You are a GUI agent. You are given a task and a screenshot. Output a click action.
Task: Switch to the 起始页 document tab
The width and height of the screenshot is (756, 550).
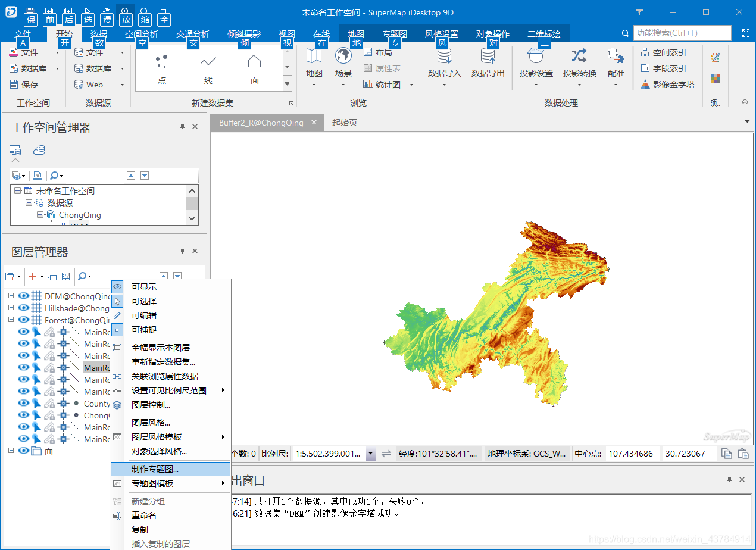click(345, 123)
